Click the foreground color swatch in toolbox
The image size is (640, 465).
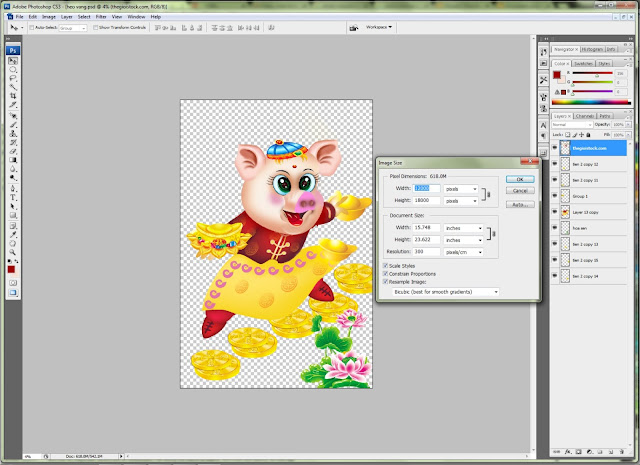pyautogui.click(x=11, y=269)
